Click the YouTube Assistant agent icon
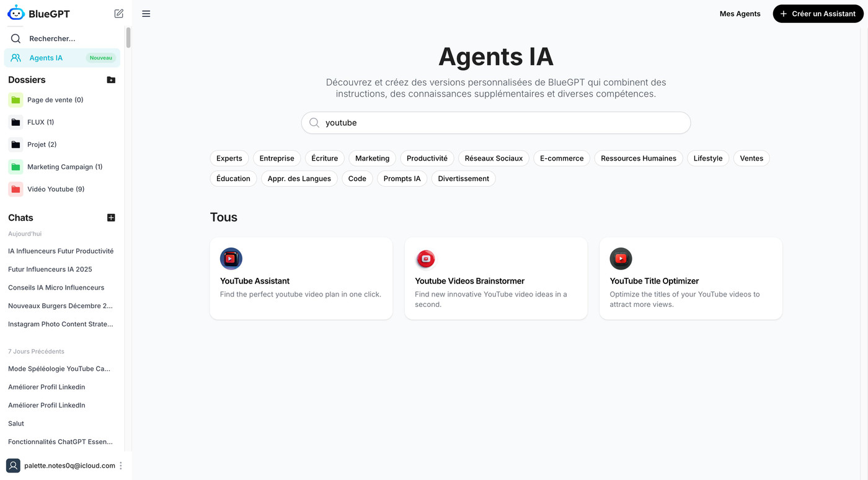This screenshot has height=480, width=868. point(231,259)
